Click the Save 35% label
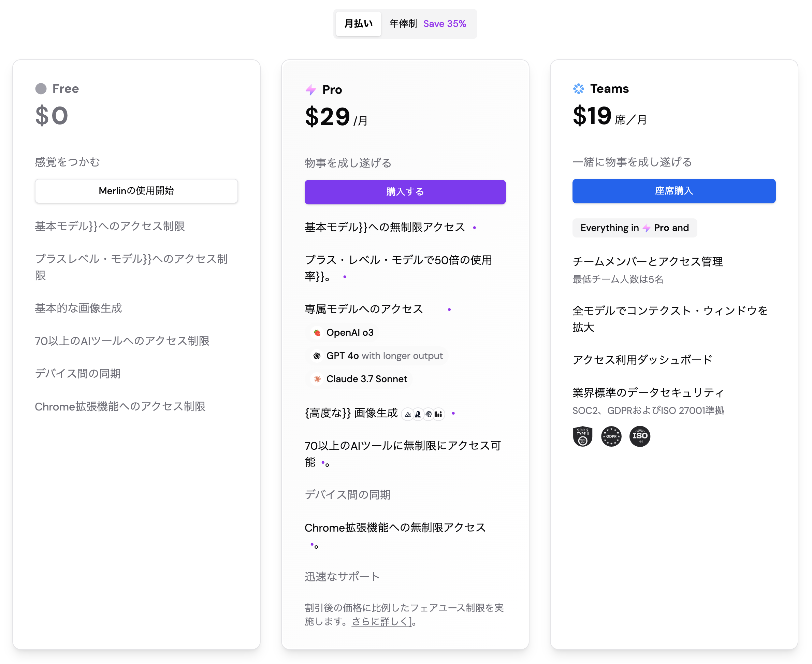Image resolution: width=812 pixels, height=664 pixels. click(445, 24)
